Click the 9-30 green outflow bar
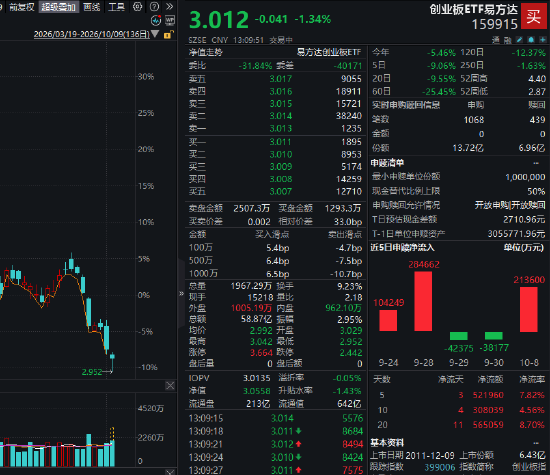The height and width of the screenshot is (475, 550). [494, 336]
